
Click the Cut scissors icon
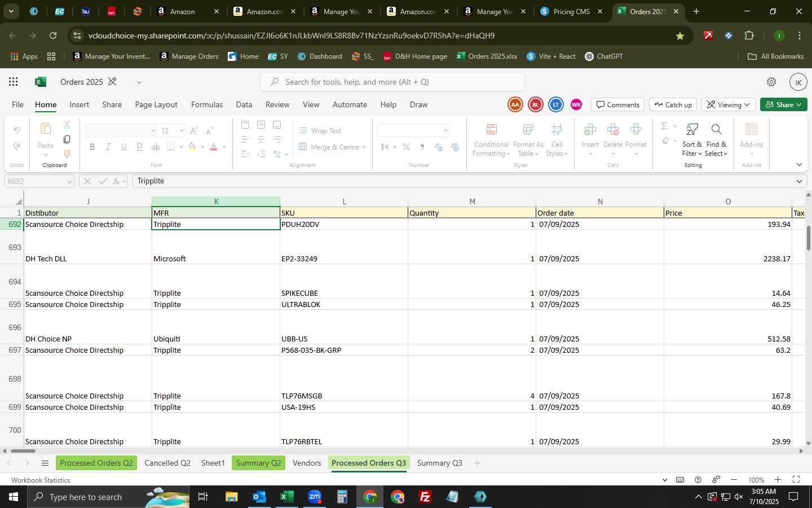[67, 125]
